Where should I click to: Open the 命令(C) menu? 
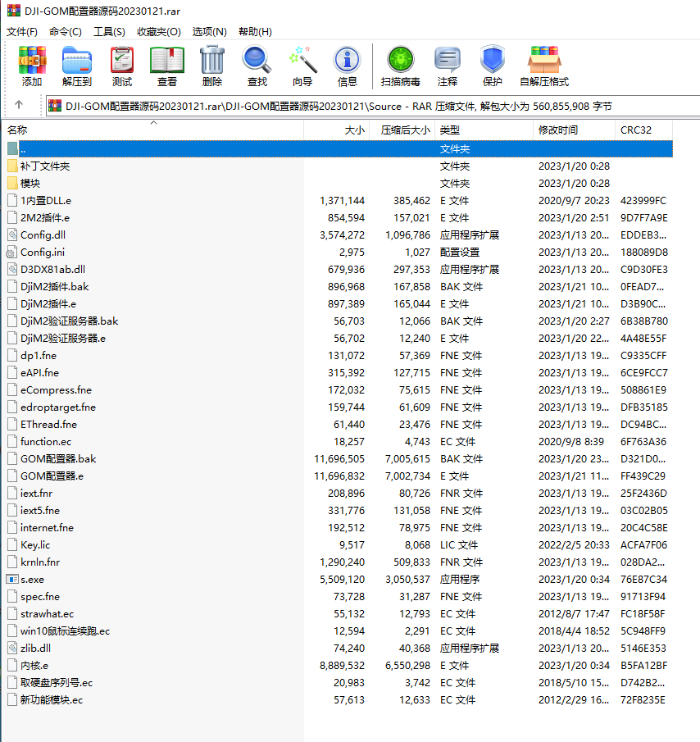(66, 32)
